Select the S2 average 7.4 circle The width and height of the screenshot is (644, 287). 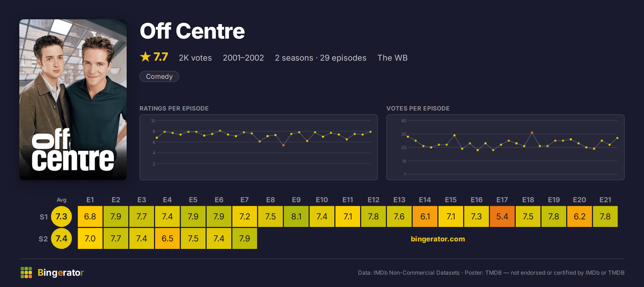tap(61, 238)
